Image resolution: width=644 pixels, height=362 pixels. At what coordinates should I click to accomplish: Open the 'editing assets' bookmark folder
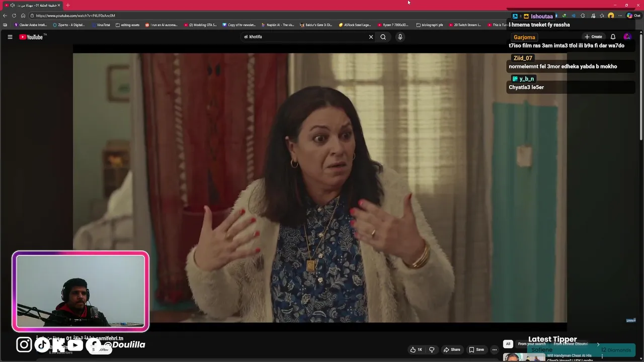pos(128,25)
